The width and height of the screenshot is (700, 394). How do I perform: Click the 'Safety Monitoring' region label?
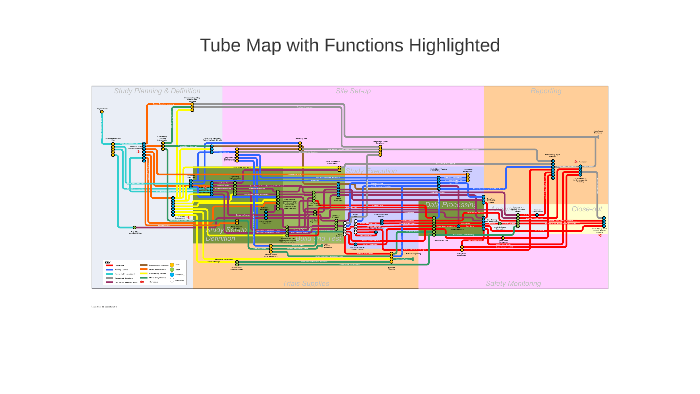513,283
